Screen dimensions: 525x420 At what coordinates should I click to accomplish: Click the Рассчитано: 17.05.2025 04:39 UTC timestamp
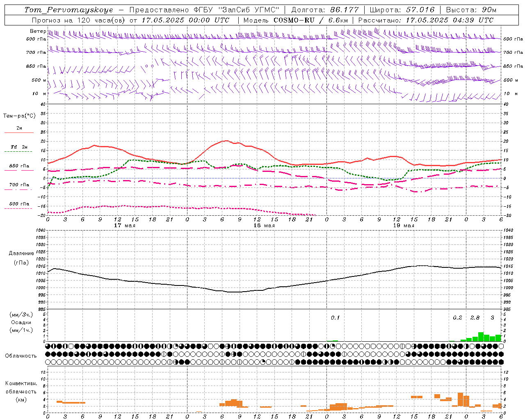(426, 20)
